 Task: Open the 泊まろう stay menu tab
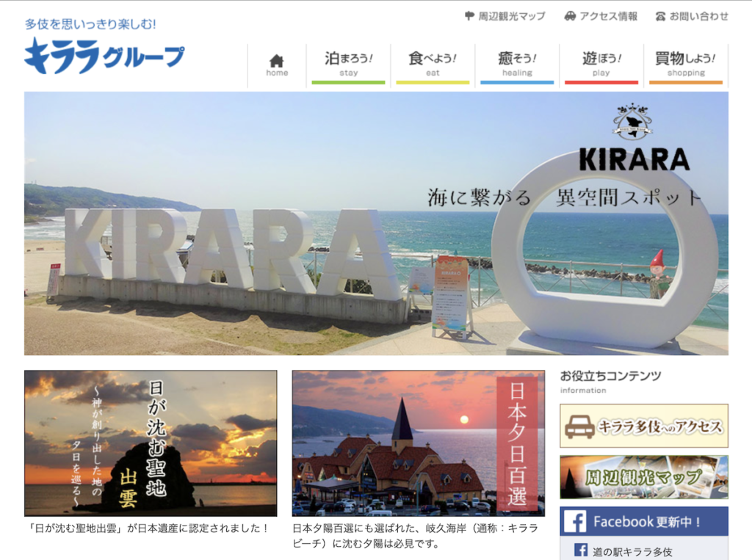(348, 65)
